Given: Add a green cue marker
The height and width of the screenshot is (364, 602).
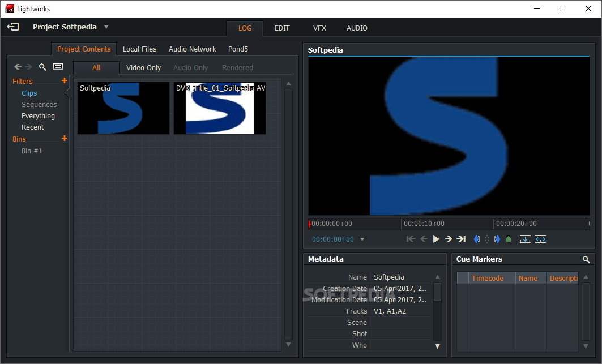Looking at the screenshot, I should [x=509, y=239].
